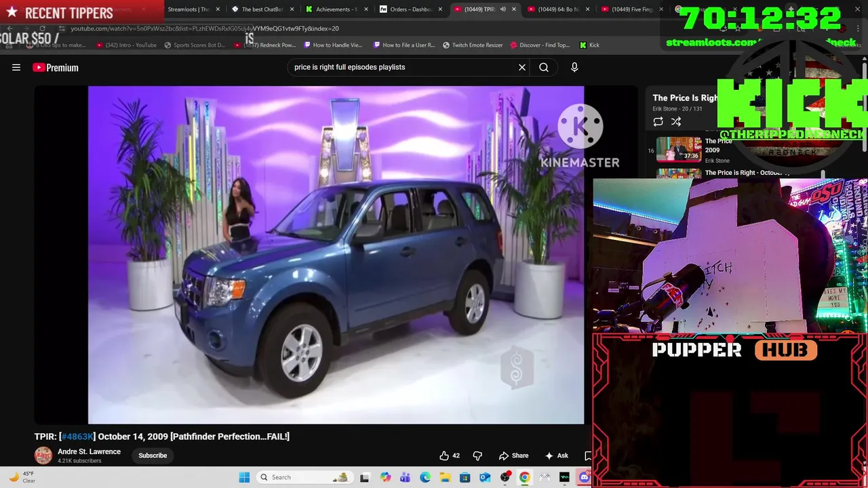Open How to Handle Vie... bookmark
This screenshot has height=488, width=868.
click(333, 45)
